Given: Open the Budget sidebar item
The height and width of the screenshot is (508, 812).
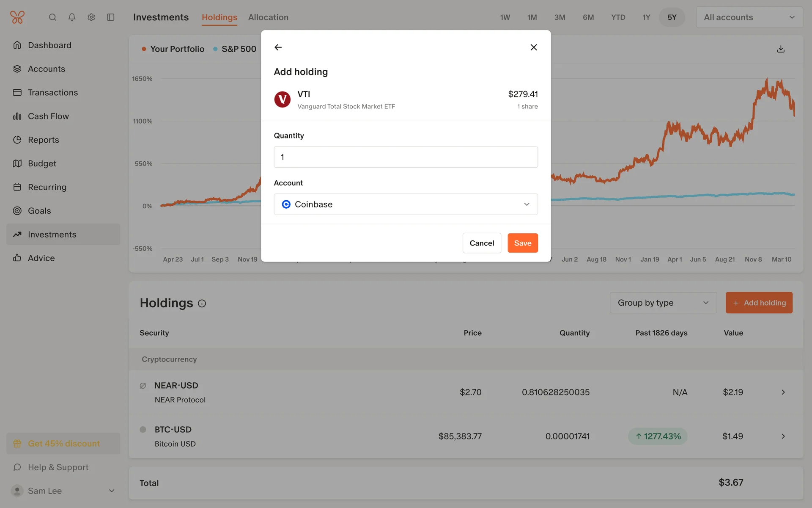Looking at the screenshot, I should point(42,163).
